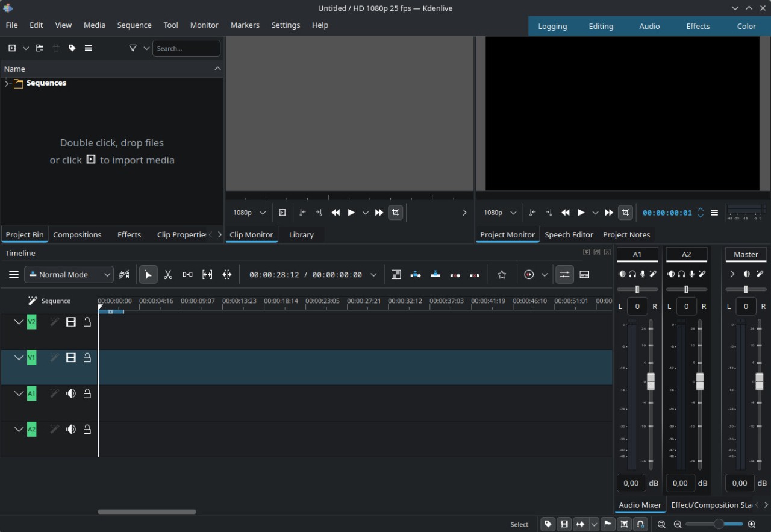
Task: Switch to the Color workspace
Action: click(x=746, y=27)
